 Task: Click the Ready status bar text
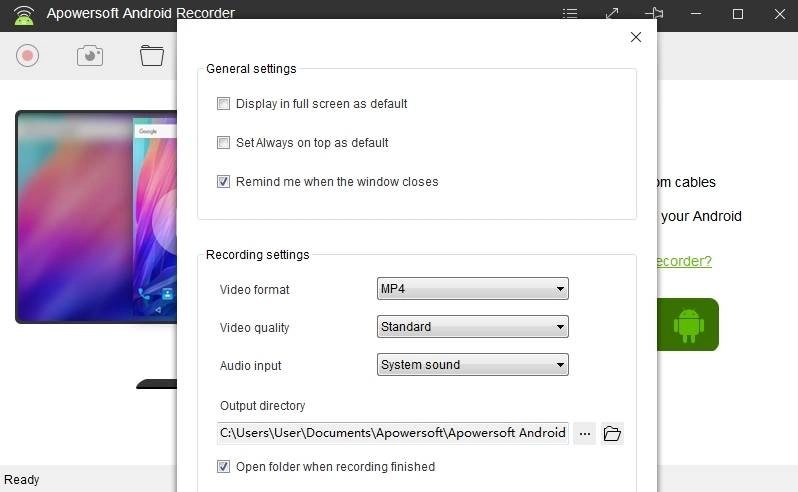click(21, 480)
